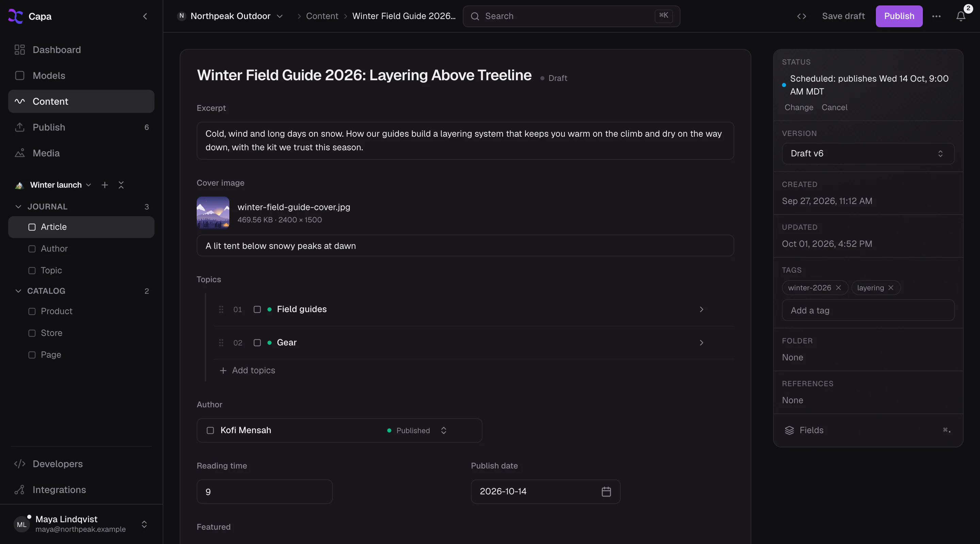Click the calendar icon in Publish date
The height and width of the screenshot is (544, 980).
606,492
